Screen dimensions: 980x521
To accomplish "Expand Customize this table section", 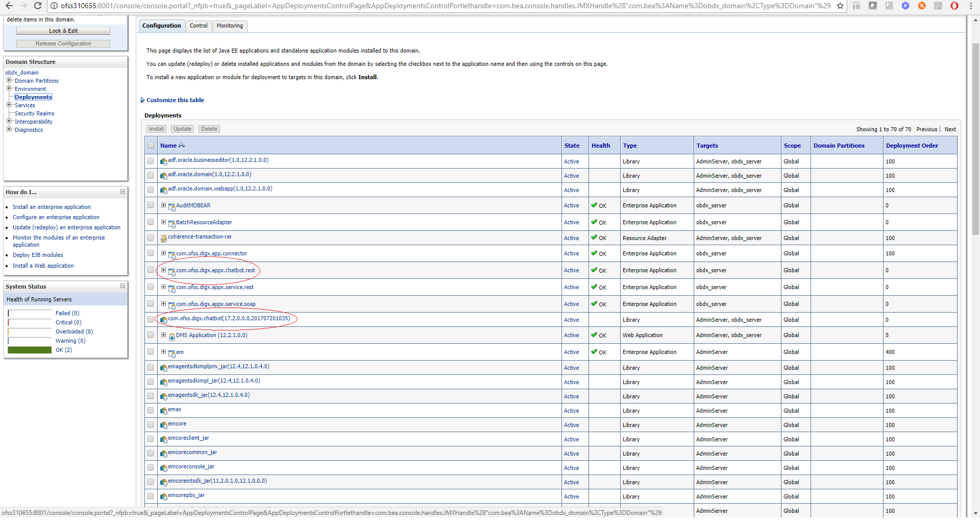I will click(173, 100).
